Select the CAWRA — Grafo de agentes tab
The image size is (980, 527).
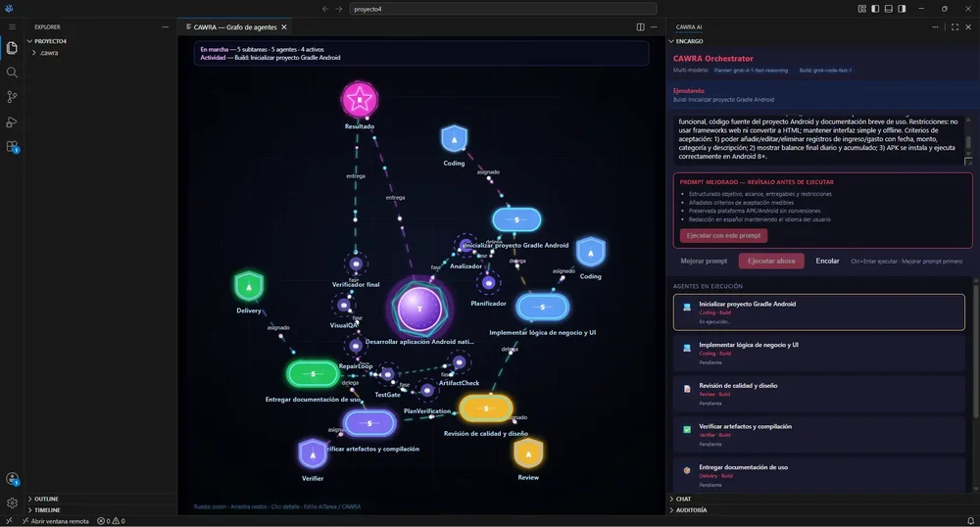[x=235, y=26]
